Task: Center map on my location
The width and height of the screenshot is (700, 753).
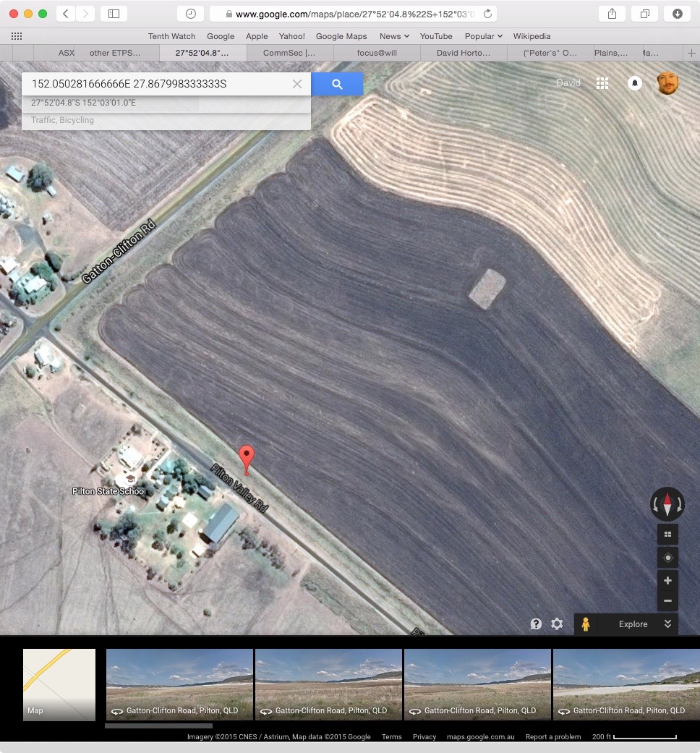Action: point(667,558)
